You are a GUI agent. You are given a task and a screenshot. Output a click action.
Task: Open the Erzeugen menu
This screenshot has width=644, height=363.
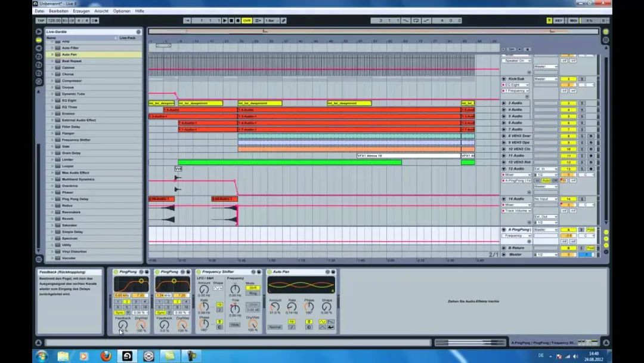(81, 11)
